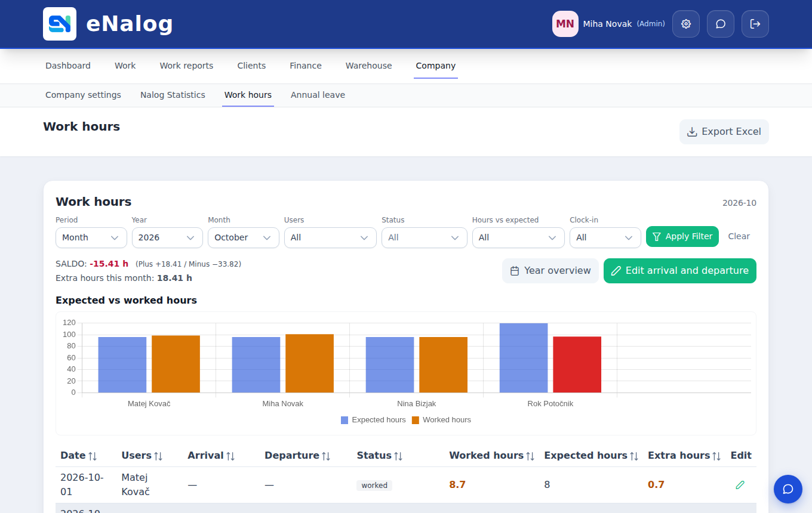This screenshot has width=812, height=513.
Task: Sort by Worked hours column arrows
Action: tap(530, 456)
